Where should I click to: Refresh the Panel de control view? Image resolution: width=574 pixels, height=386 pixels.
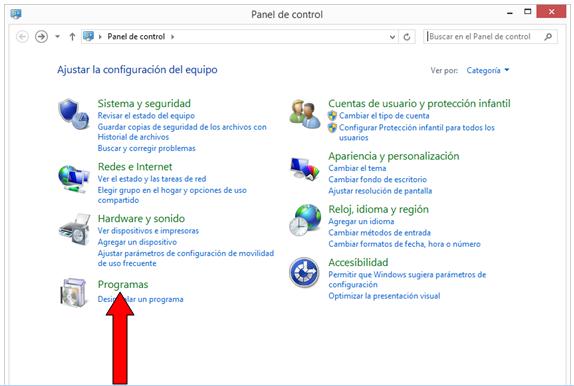coord(407,37)
